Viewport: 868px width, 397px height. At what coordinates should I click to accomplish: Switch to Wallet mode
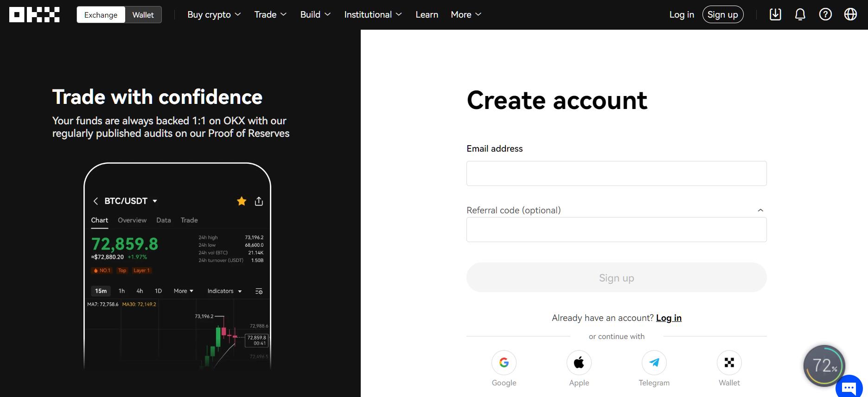[143, 15]
